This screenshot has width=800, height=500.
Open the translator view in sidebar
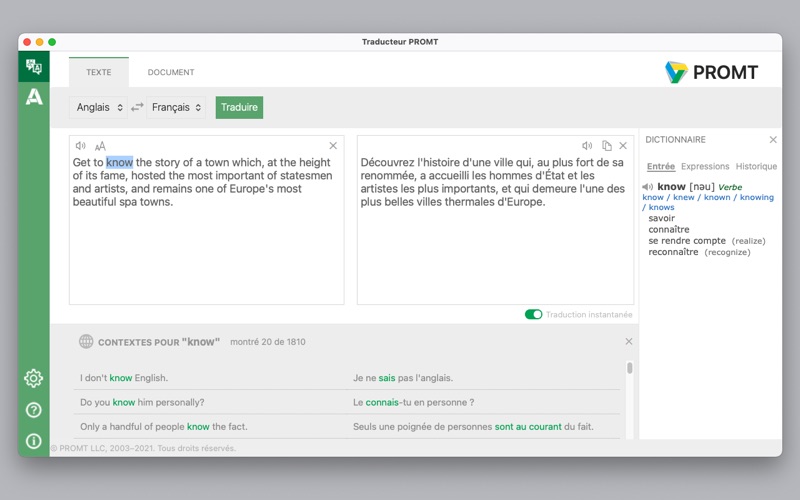(x=34, y=66)
